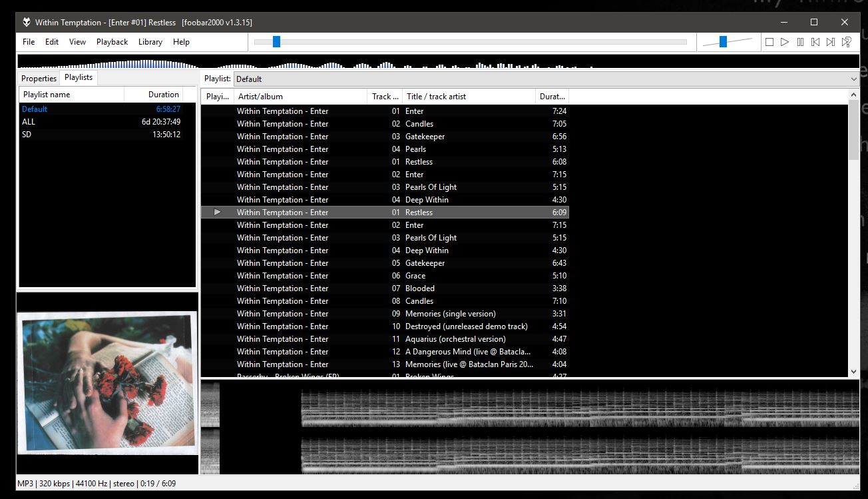
Task: Select Aquarius (orchestral version) track
Action: click(385, 339)
